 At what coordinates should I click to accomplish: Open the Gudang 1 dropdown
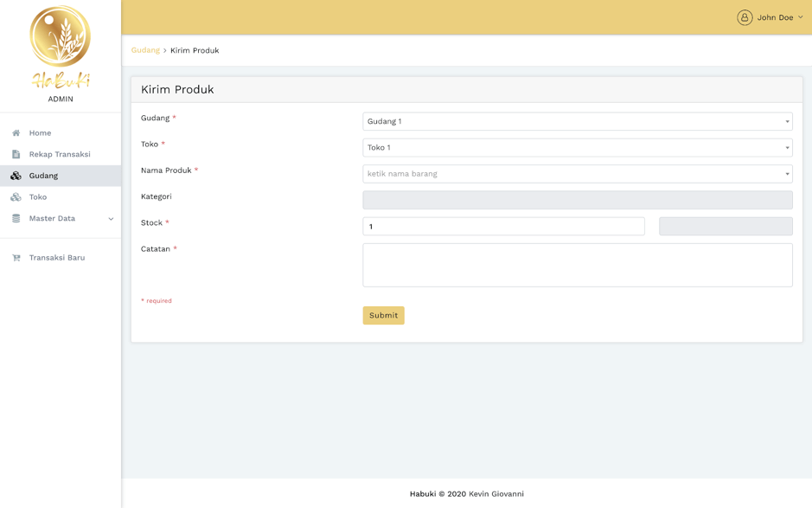[577, 122]
